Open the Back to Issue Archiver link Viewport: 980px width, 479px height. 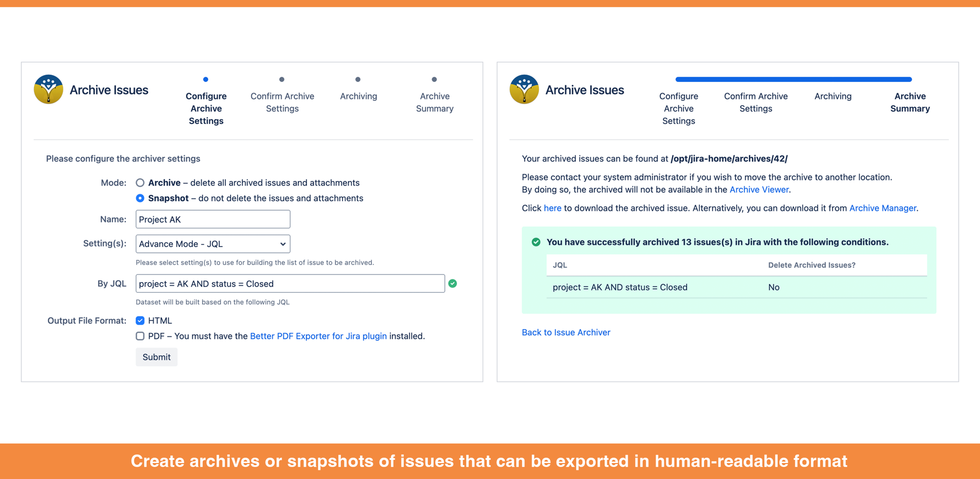tap(566, 332)
